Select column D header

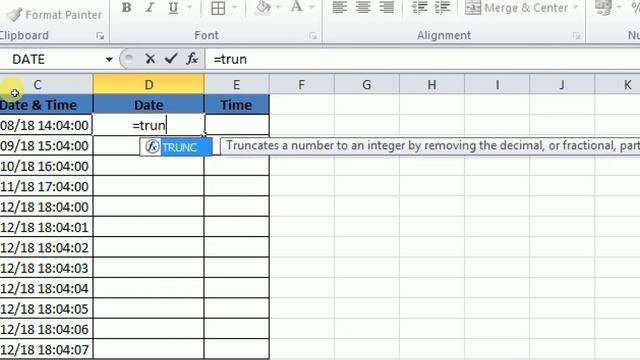coord(149,84)
